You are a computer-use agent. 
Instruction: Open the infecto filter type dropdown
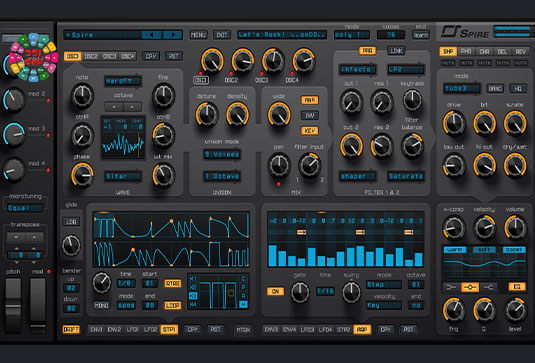358,69
